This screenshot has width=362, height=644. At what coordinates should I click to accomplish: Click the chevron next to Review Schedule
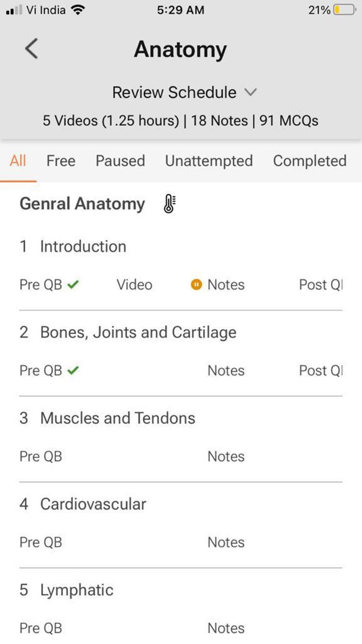(x=250, y=93)
